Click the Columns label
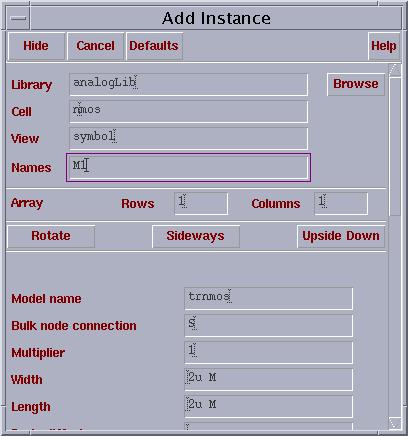The width and height of the screenshot is (408, 436). click(276, 204)
